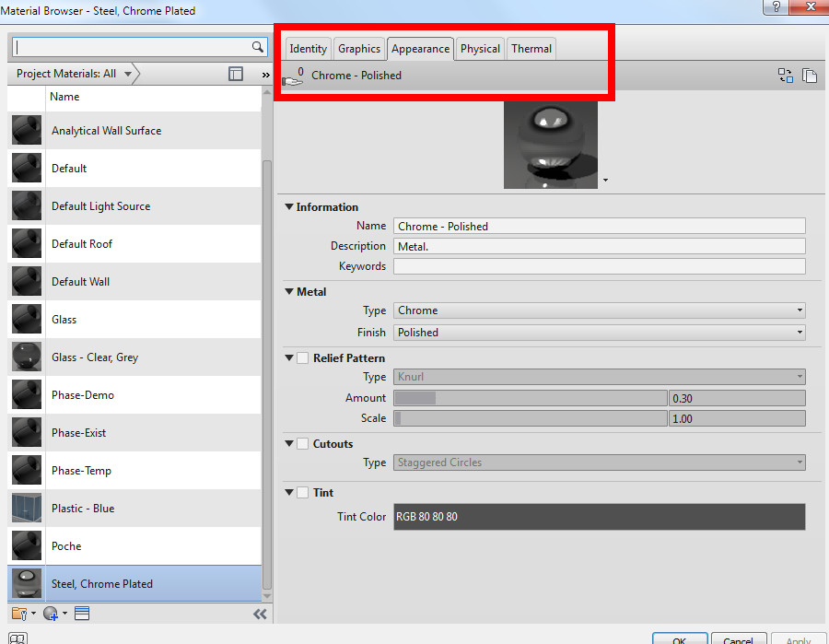829x644 pixels.
Task: Click the search magnifier icon
Action: click(x=258, y=47)
